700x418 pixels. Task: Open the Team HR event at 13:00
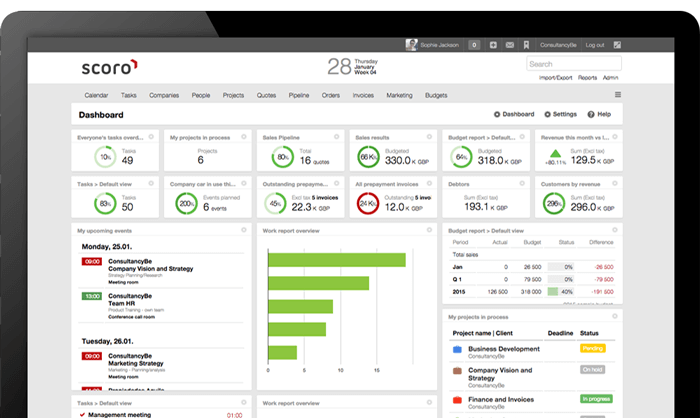(121, 303)
